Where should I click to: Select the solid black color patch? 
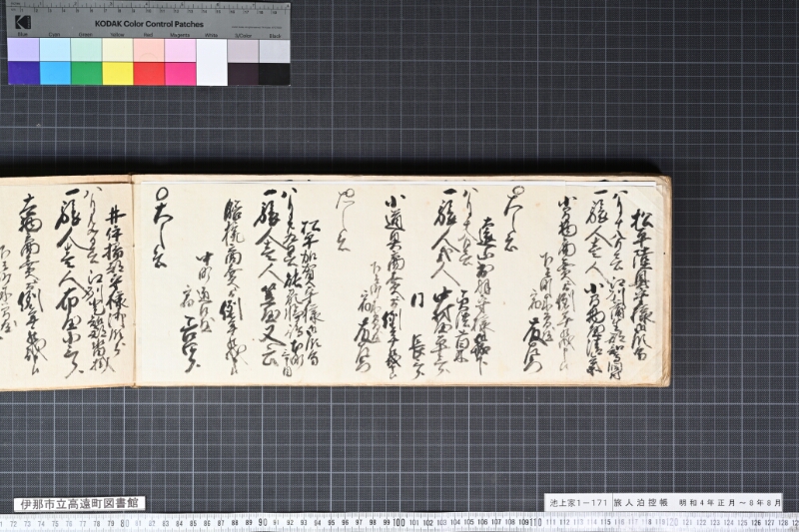point(274,73)
